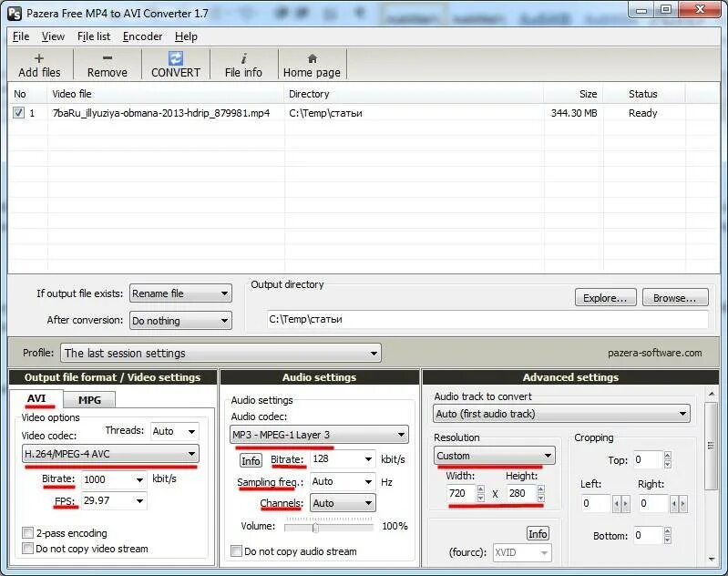Uncheck the file row 1 checkbox
The height and width of the screenshot is (576, 728).
point(18,112)
